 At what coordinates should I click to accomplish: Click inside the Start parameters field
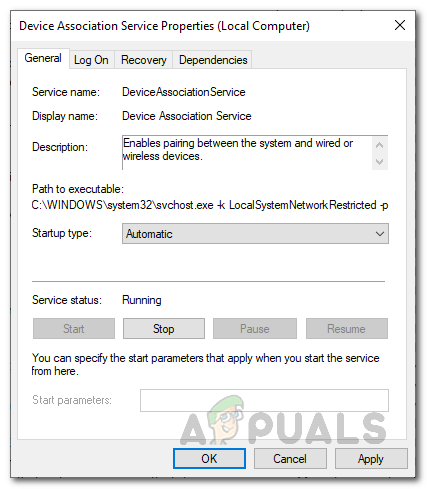[x=264, y=400]
